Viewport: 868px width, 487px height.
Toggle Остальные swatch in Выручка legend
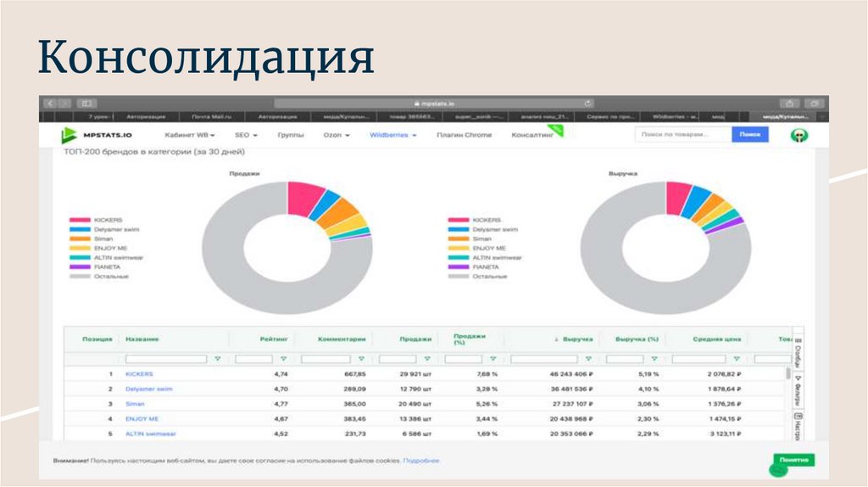[459, 276]
